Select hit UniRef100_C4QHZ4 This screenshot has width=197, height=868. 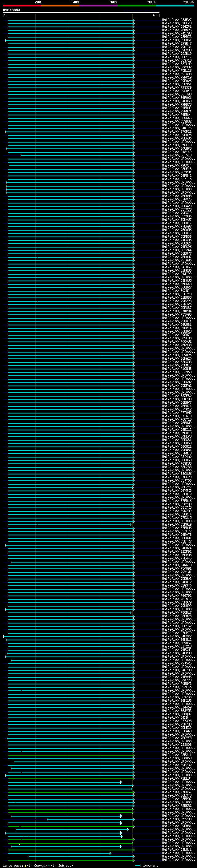point(177,548)
